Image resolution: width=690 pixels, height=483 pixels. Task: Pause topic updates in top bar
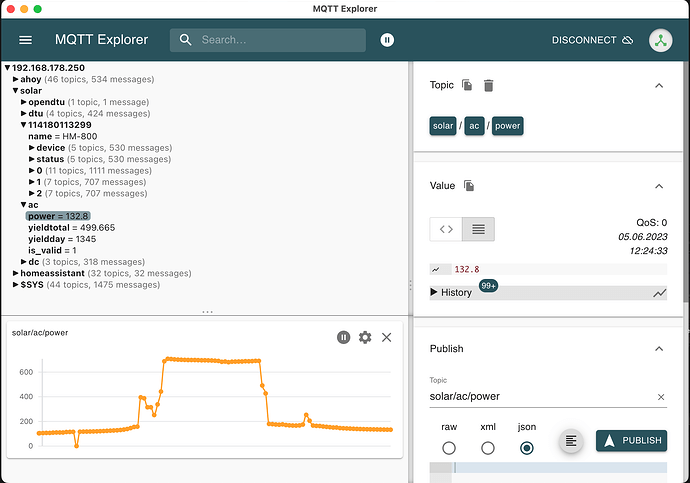click(x=387, y=40)
